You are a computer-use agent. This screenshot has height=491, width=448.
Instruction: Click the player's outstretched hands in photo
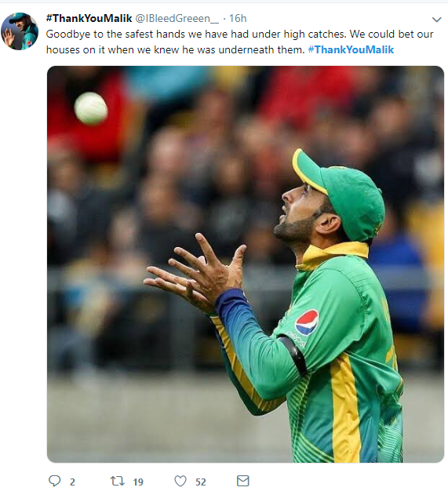tap(196, 272)
